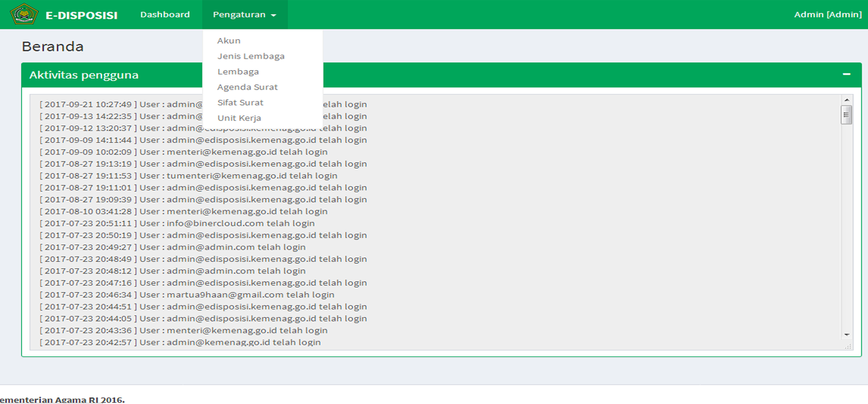
Task: Click the log textarea resize handle
Action: [848, 346]
